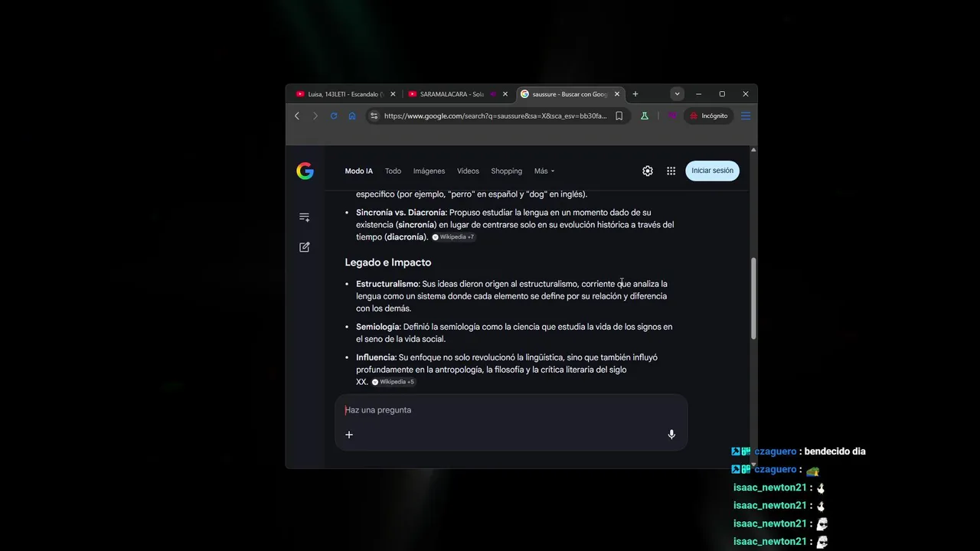Close the SARAMALACARA tab

[505, 94]
